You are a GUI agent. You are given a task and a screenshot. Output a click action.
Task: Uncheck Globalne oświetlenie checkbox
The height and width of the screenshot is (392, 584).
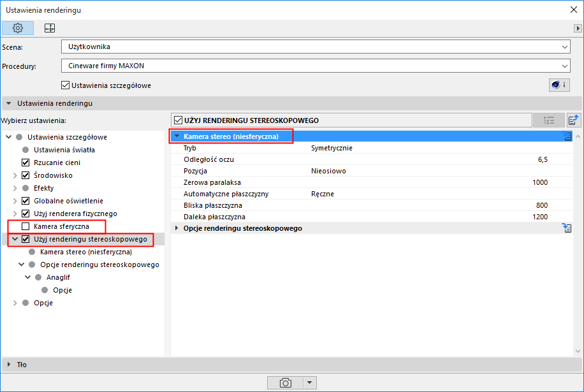(26, 201)
